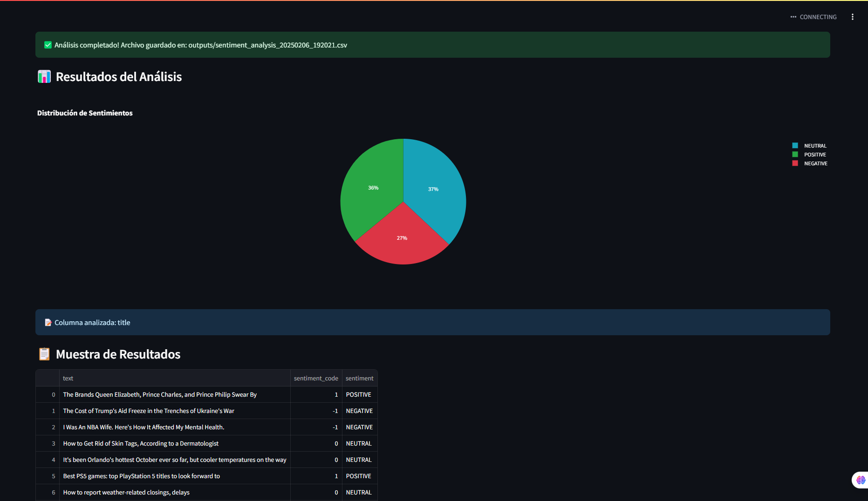Click the bar chart emoji beside Resultados

pyautogui.click(x=44, y=76)
